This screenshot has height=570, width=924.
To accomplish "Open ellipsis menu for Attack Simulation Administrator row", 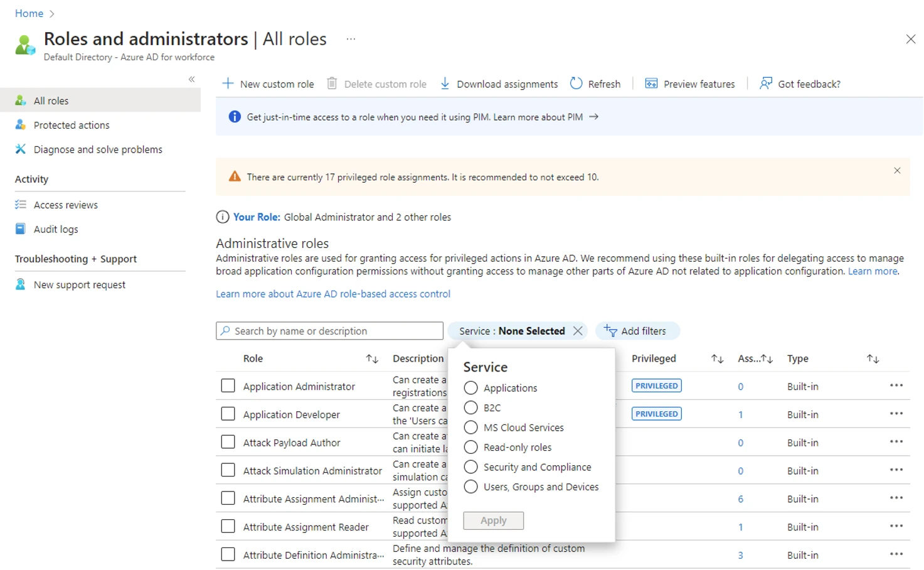I will coord(896,470).
